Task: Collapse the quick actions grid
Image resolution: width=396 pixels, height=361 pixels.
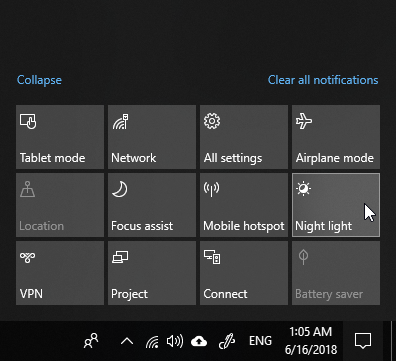Action: (x=39, y=80)
